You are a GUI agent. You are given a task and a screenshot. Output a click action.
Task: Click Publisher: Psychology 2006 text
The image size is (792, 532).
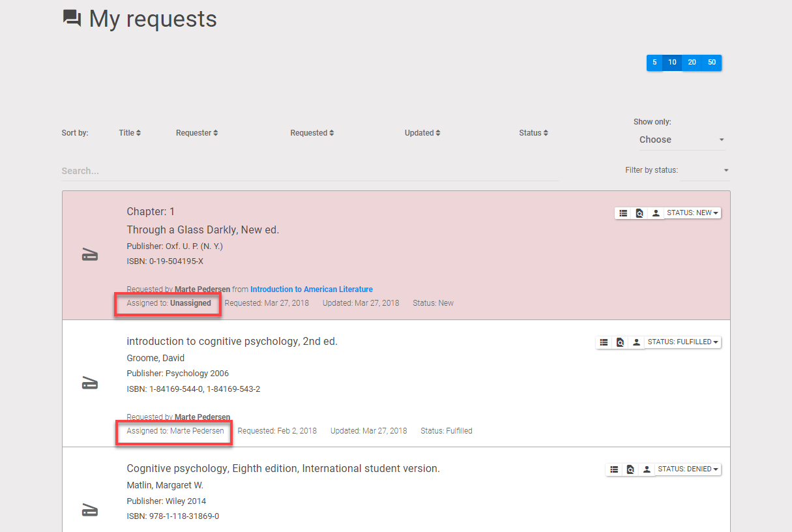click(x=178, y=374)
